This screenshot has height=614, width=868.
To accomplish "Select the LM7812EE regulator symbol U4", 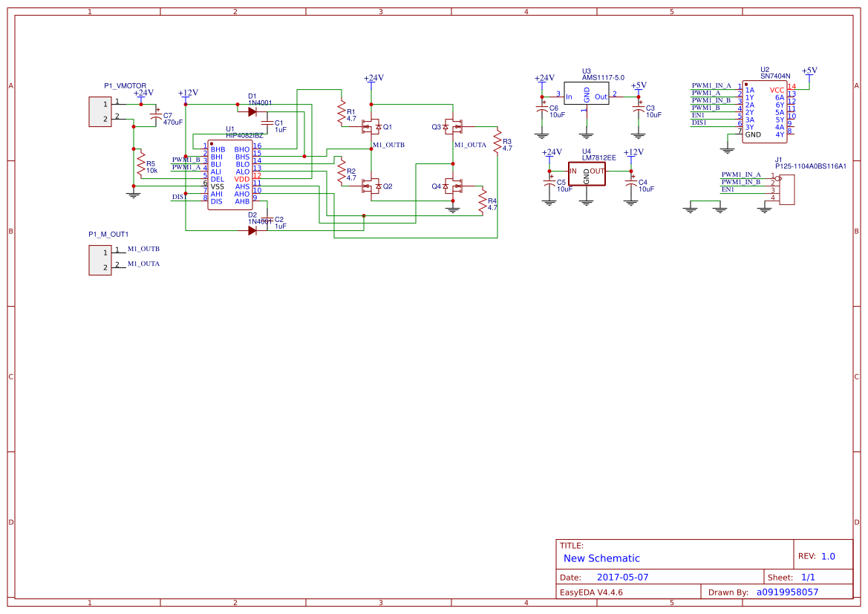I will (587, 172).
